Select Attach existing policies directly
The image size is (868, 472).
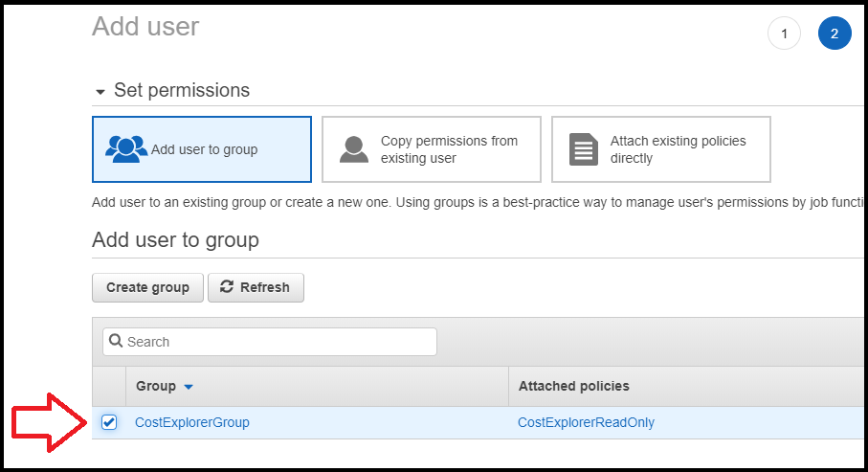661,149
